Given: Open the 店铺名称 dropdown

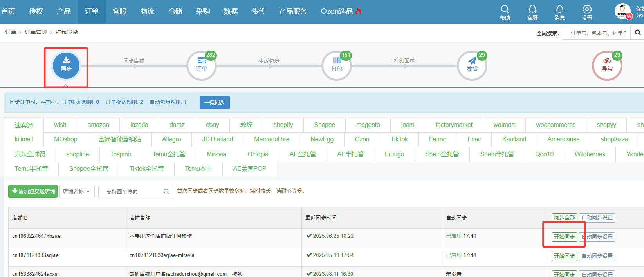Looking at the screenshot, I should (77, 192).
